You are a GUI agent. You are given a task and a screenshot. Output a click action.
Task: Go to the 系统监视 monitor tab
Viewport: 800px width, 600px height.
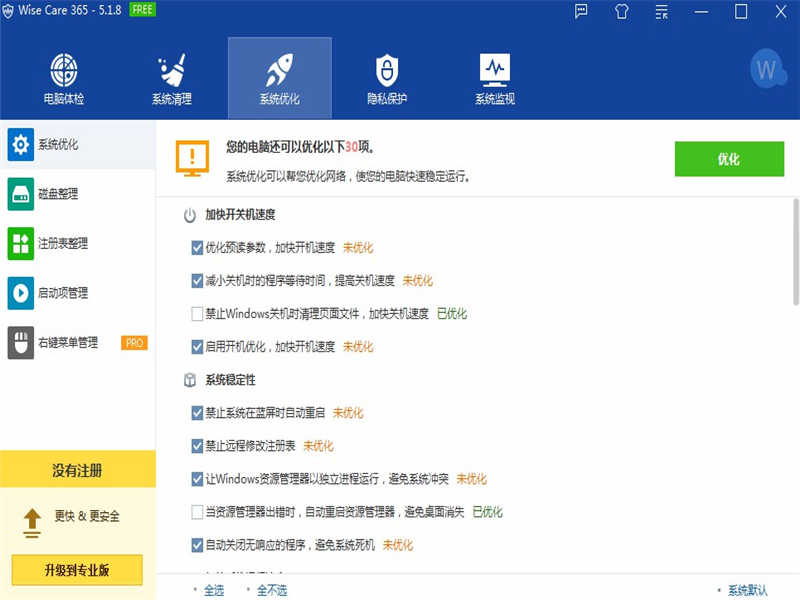tap(495, 78)
